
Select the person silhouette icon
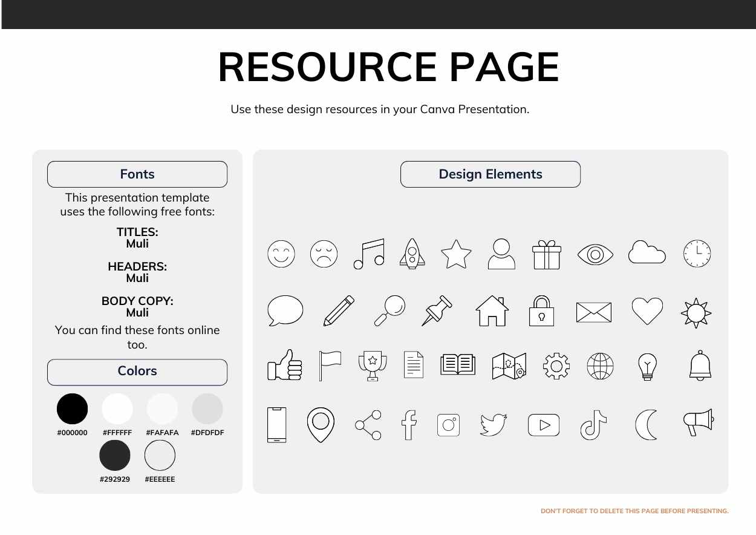pyautogui.click(x=502, y=254)
